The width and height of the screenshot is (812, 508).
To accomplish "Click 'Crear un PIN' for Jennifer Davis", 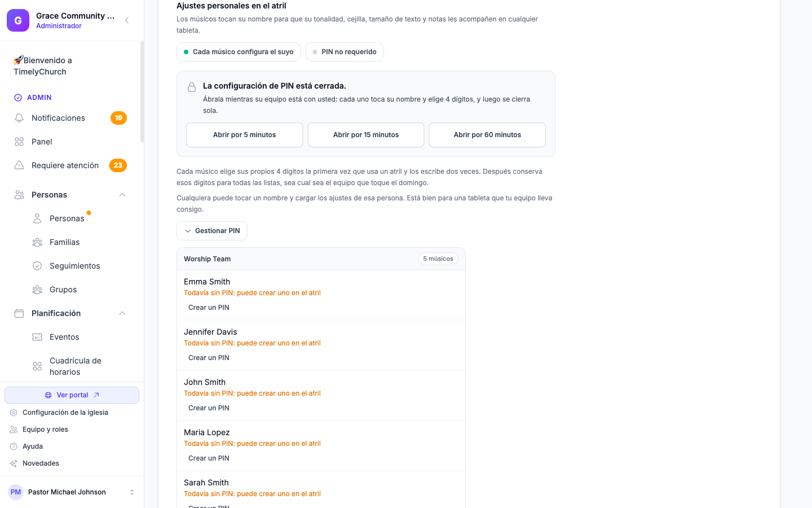I will pyautogui.click(x=209, y=358).
